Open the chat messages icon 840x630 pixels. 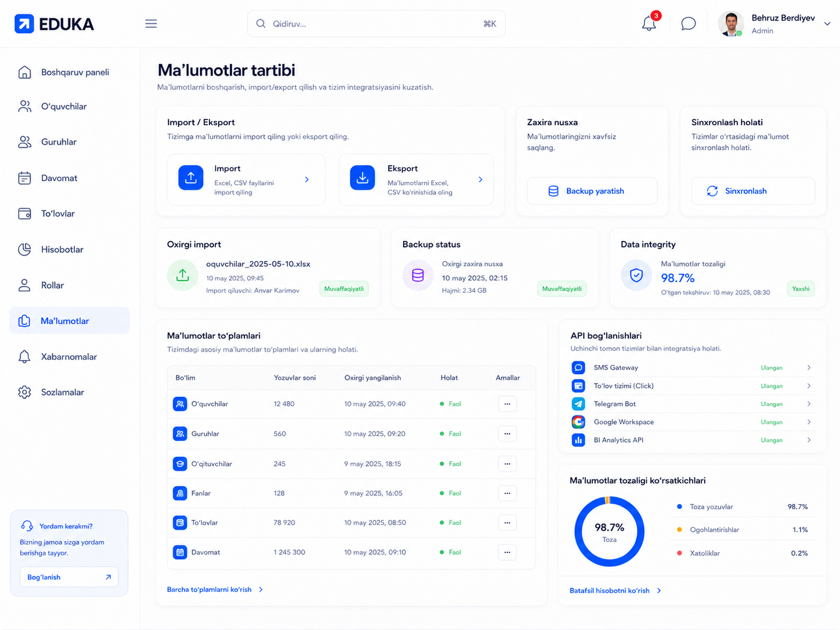tap(688, 24)
